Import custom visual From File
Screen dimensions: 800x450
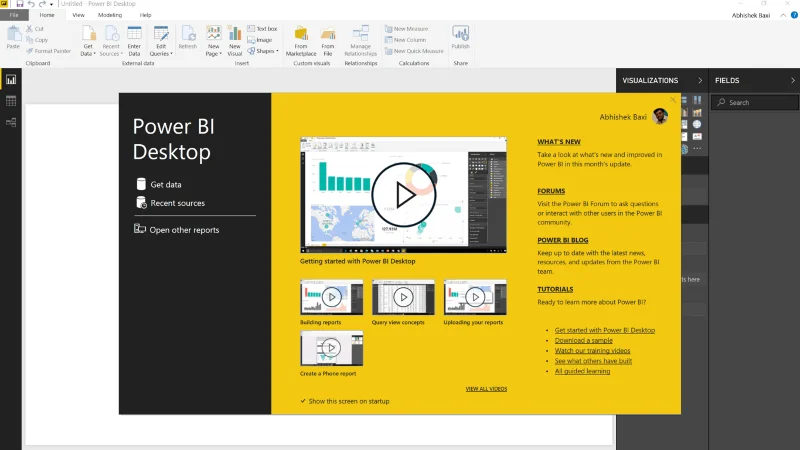[328, 41]
